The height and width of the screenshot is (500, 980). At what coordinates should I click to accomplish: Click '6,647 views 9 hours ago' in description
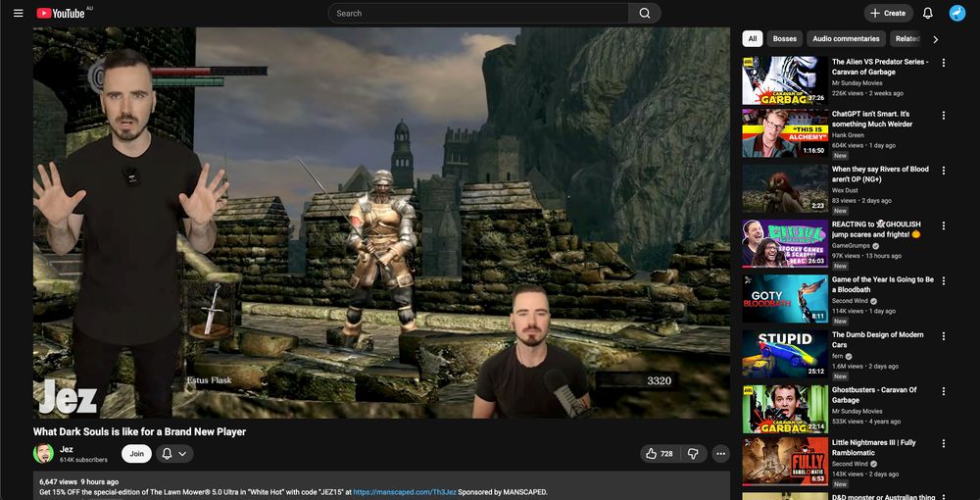tap(78, 482)
